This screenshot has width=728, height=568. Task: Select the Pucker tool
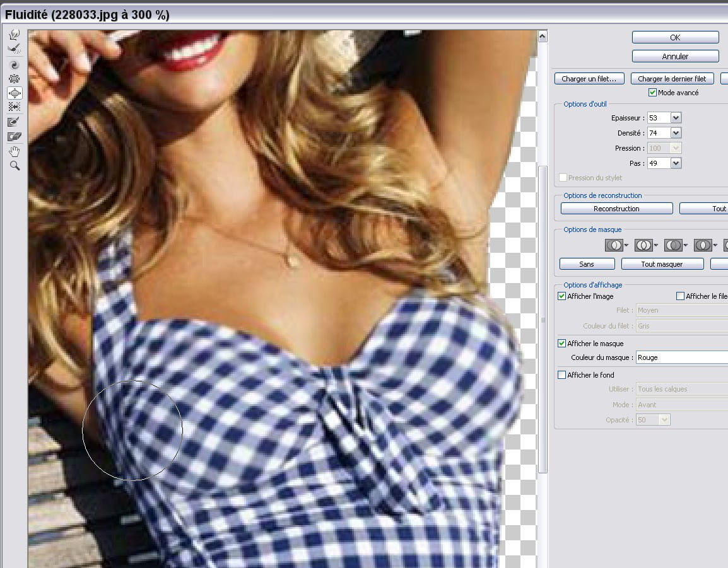(x=14, y=79)
